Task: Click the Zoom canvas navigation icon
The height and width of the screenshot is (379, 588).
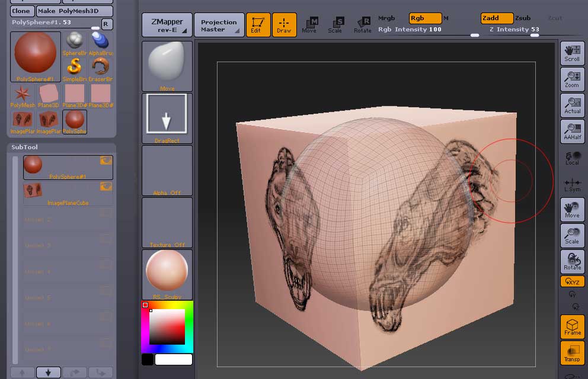Action: 572,79
